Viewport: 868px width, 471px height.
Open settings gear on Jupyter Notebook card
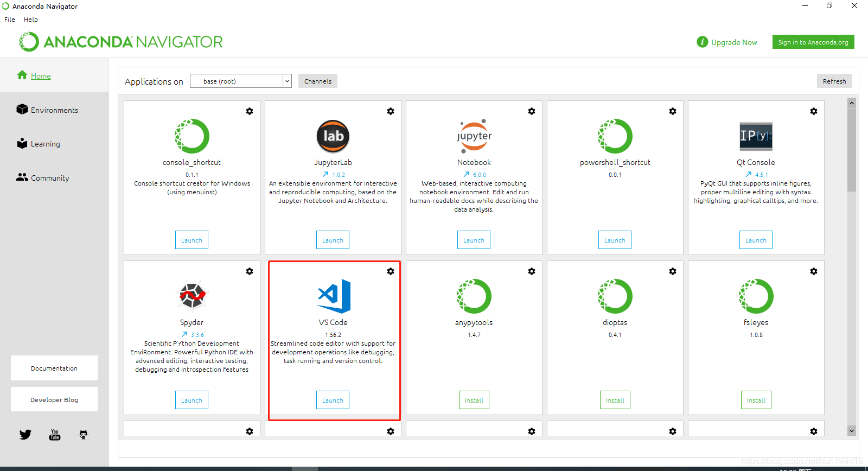tap(532, 111)
